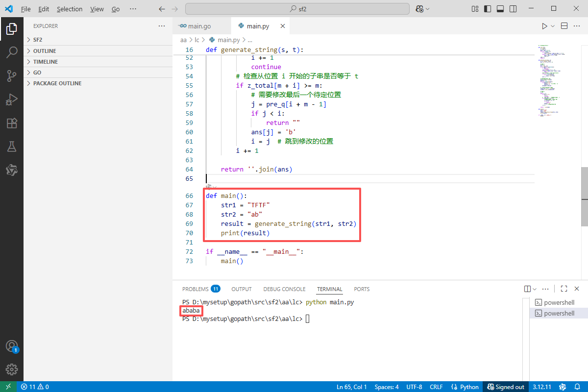The width and height of the screenshot is (588, 392).
Task: Expand the GO section
Action: pyautogui.click(x=98, y=73)
